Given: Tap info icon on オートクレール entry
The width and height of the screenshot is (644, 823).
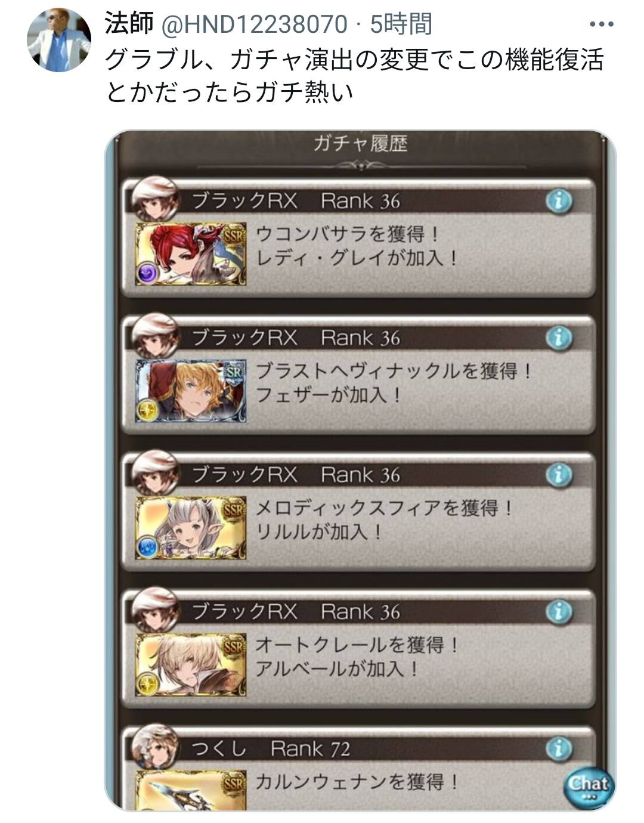Looking at the screenshot, I should 559,612.
